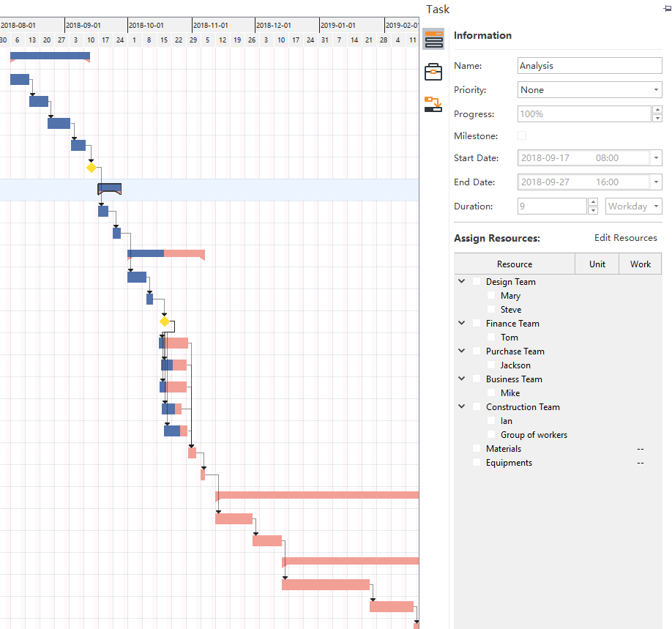Open the briefcase resources panel icon
This screenshot has width=672, height=629.
(x=433, y=72)
